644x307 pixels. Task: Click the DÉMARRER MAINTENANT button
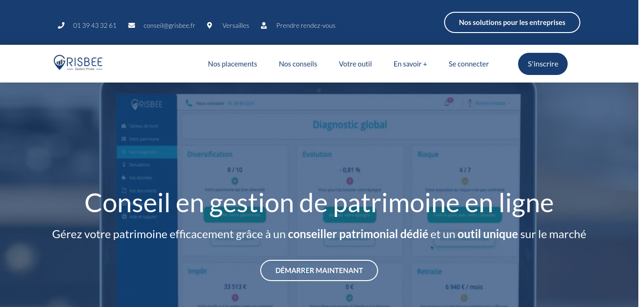pyautogui.click(x=319, y=270)
